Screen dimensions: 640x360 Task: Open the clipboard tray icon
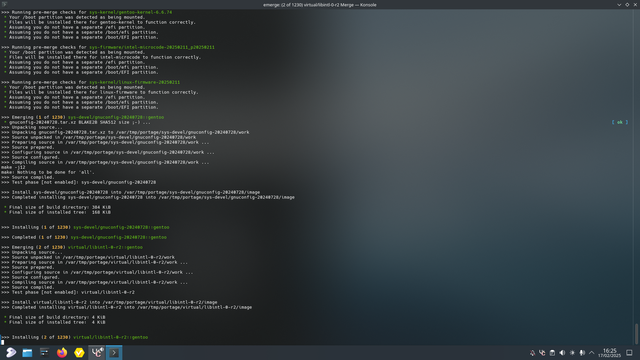tap(552, 353)
